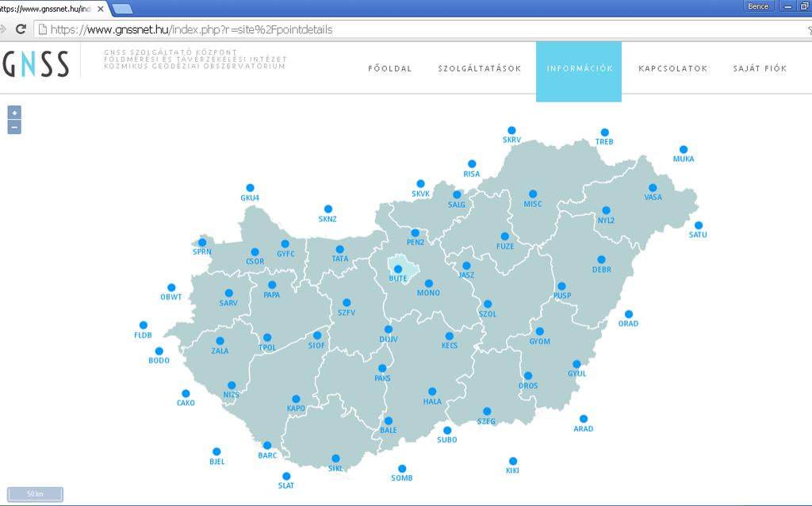
Task: Select the NIZS station marker
Action: coord(232,385)
